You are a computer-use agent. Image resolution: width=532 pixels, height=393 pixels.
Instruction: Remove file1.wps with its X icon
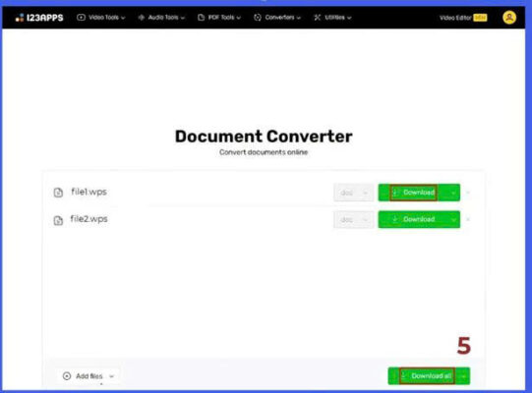tap(468, 193)
